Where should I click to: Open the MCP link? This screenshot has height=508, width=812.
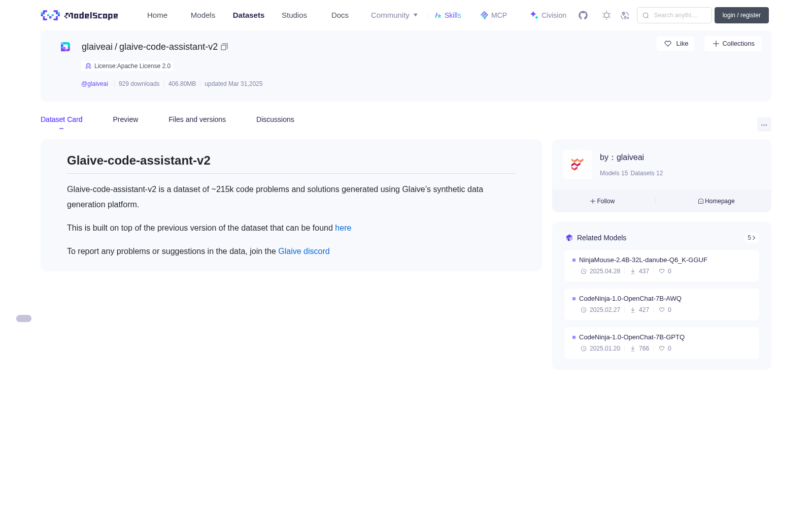coord(494,15)
